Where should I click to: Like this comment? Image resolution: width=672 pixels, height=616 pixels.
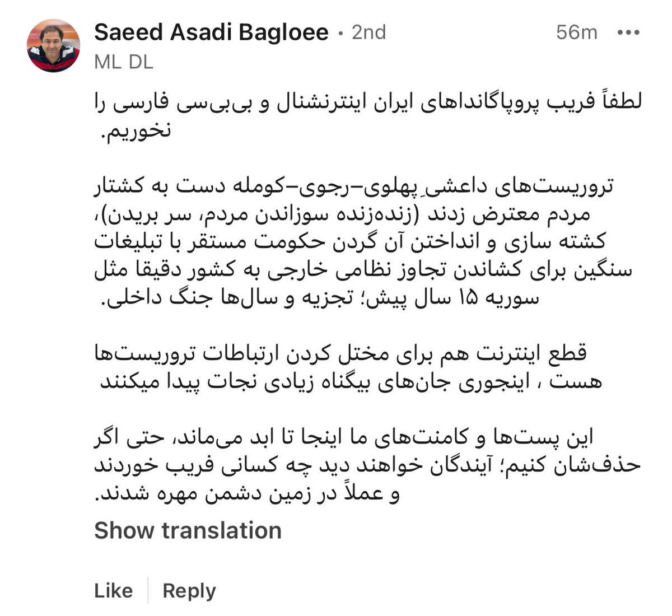[114, 591]
